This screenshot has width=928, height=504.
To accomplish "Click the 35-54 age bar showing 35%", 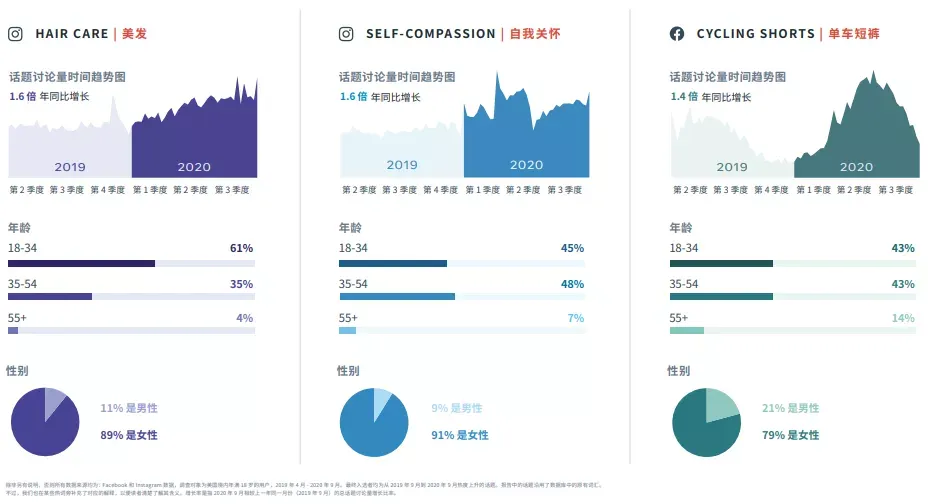I will click(x=131, y=296).
